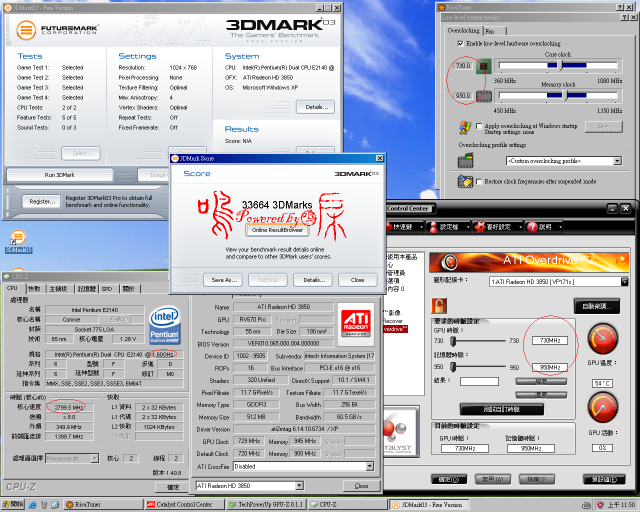Click RivaTuner title bar help question mark
Image resolution: width=640 pixels, height=512 pixels.
(620, 7)
